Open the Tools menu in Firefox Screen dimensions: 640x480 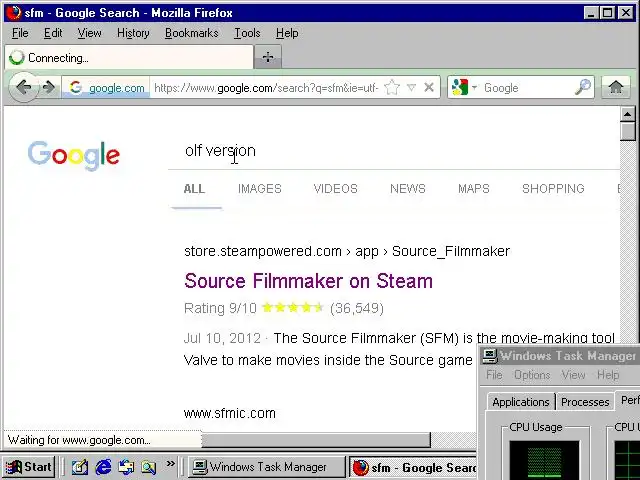tap(247, 33)
